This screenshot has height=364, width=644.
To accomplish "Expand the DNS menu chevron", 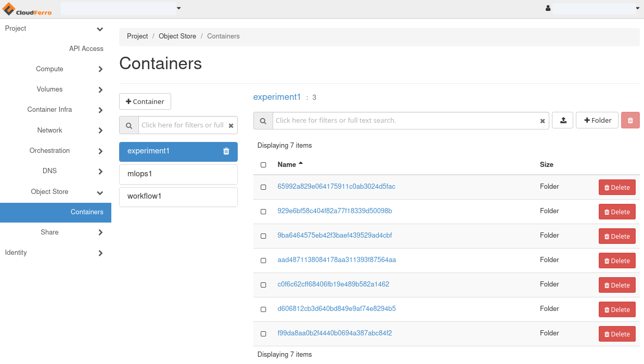I will coord(100,172).
